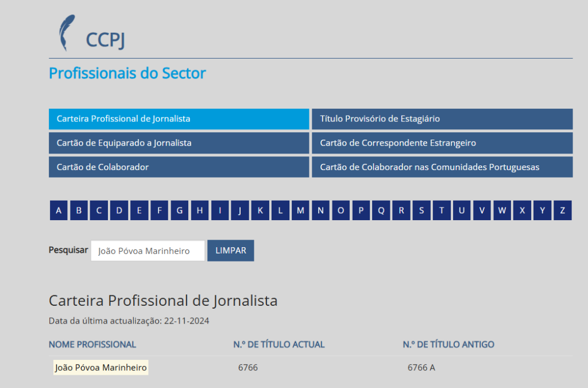Open Título Provisório de Estagiário tab
This screenshot has width=588, height=388.
[x=442, y=119]
